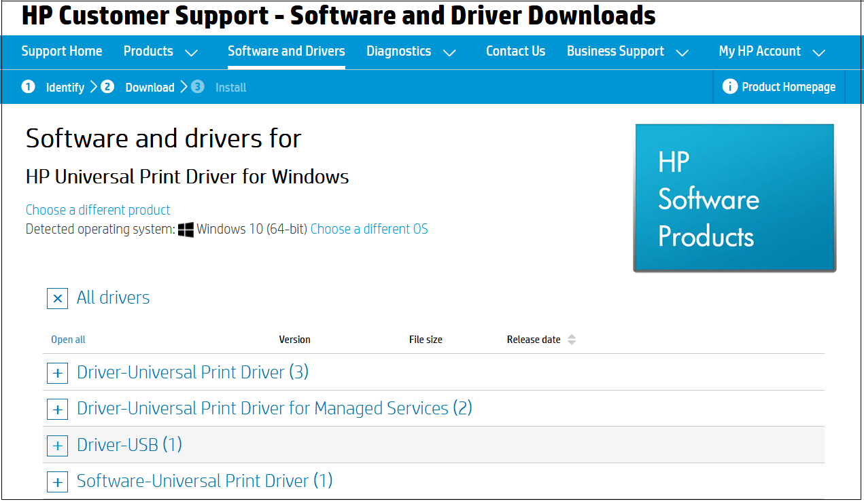Image resolution: width=864 pixels, height=504 pixels.
Task: Open Driver-USB (1) title
Action: [x=129, y=445]
